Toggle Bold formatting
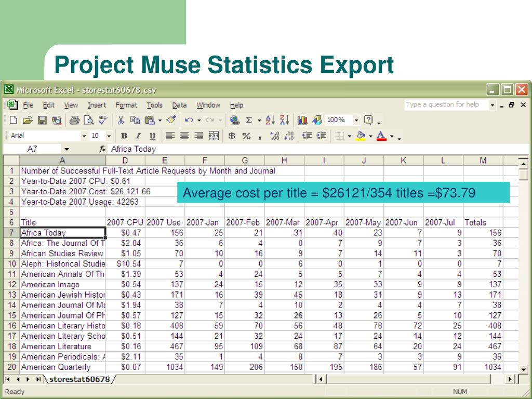The image size is (532, 399). click(x=124, y=136)
